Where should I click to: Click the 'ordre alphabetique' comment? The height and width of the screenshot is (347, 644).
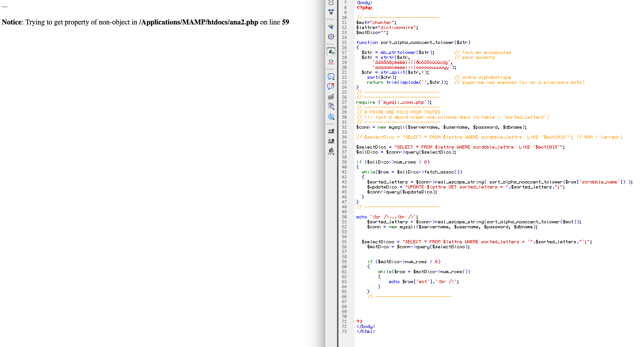tap(482, 77)
